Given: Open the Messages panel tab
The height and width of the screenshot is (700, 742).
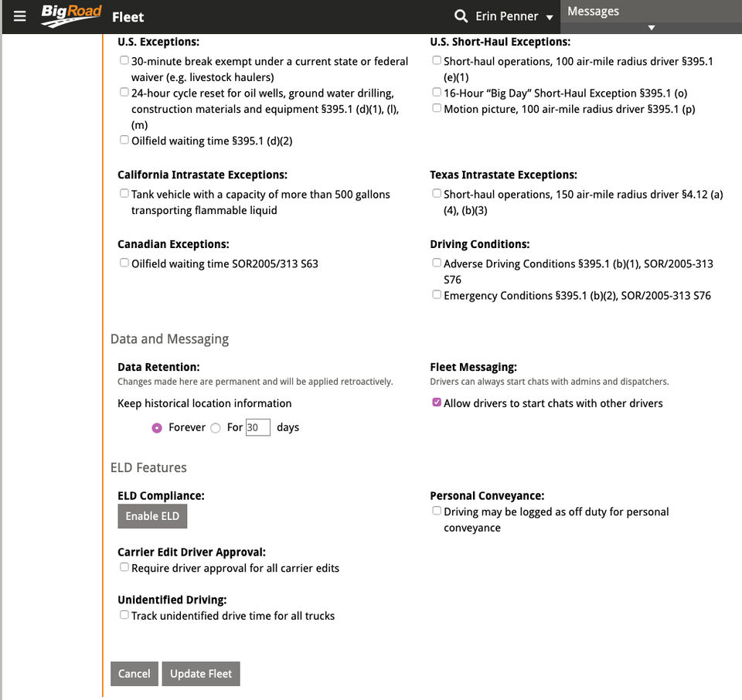Looking at the screenshot, I should point(593,12).
